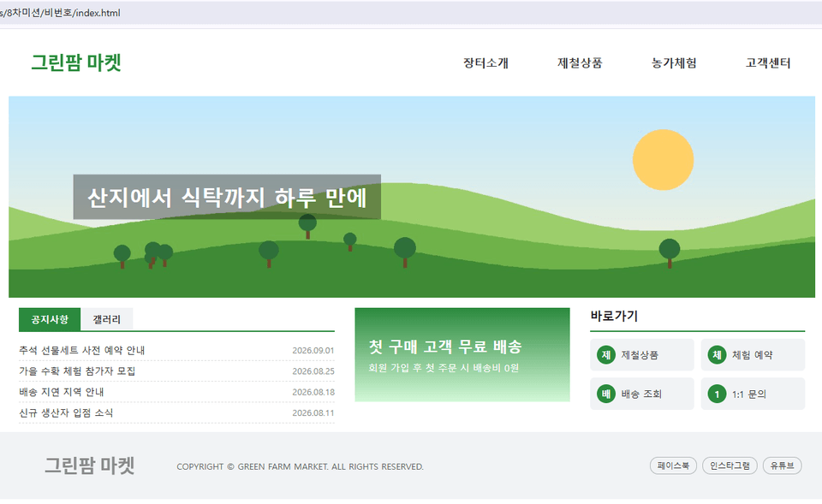This screenshot has height=504, width=822.
Task: Open notice 배송 지연 지역 안내
Action: pos(62,392)
